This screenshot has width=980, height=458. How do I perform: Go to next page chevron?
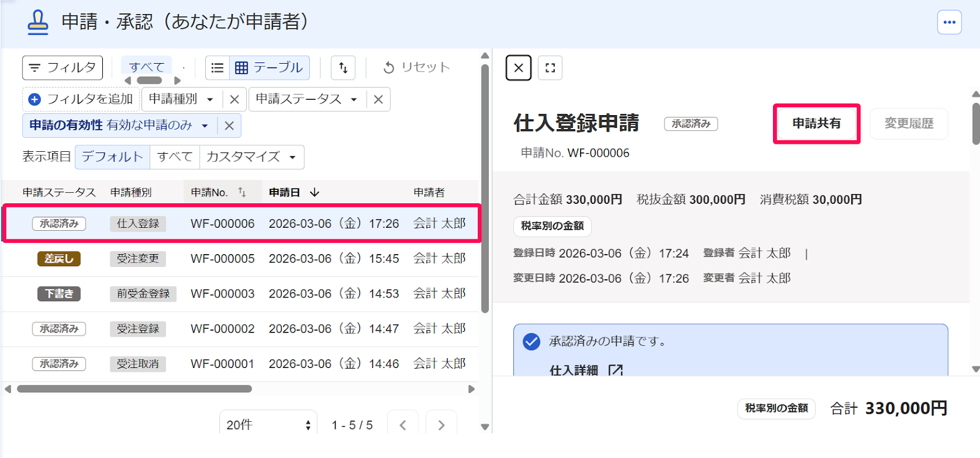tap(441, 424)
